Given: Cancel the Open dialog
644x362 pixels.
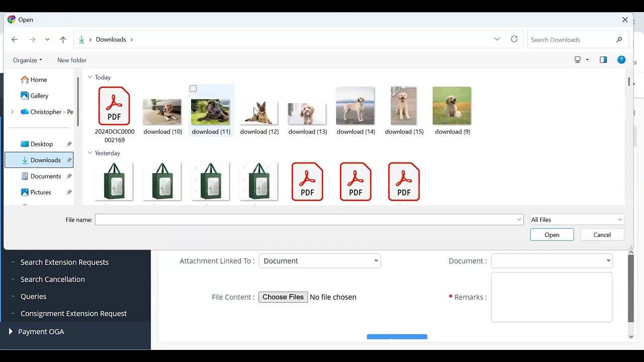Looking at the screenshot, I should [x=602, y=235].
